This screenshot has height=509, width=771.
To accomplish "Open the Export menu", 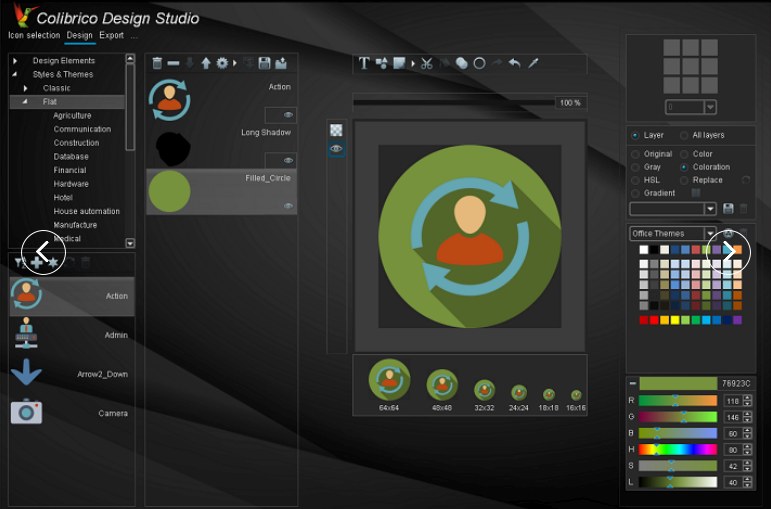I will click(111, 36).
